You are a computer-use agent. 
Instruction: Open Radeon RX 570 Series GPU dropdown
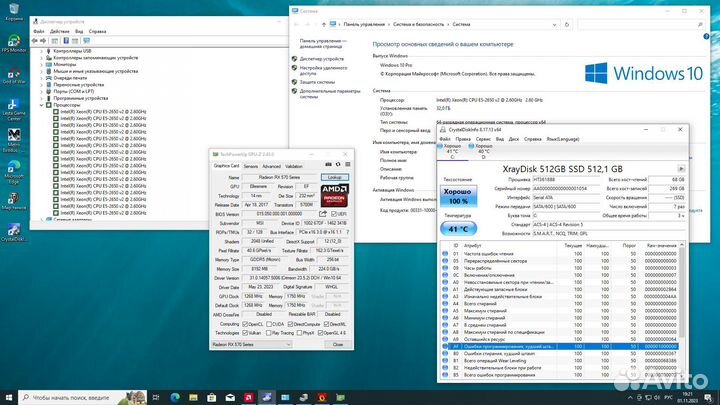tap(252, 344)
